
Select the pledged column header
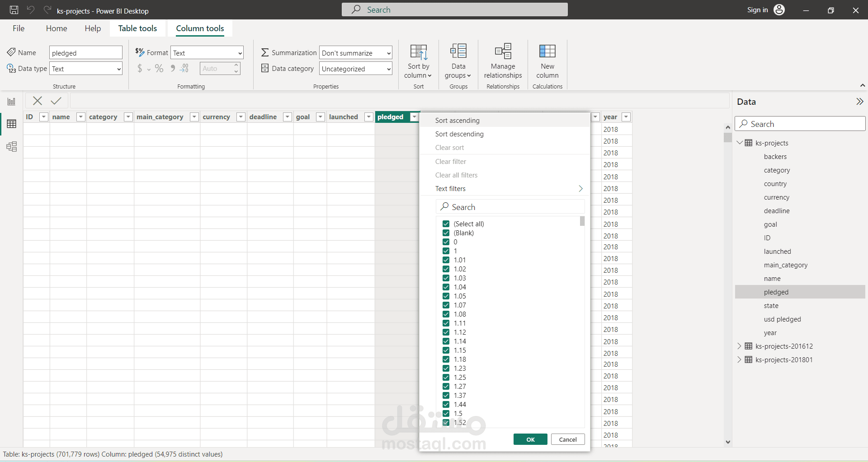390,117
